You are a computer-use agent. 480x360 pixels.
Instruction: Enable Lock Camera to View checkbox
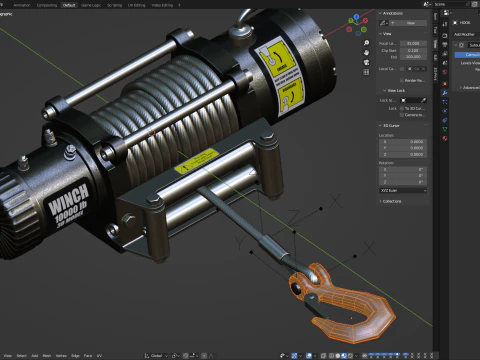point(402,115)
